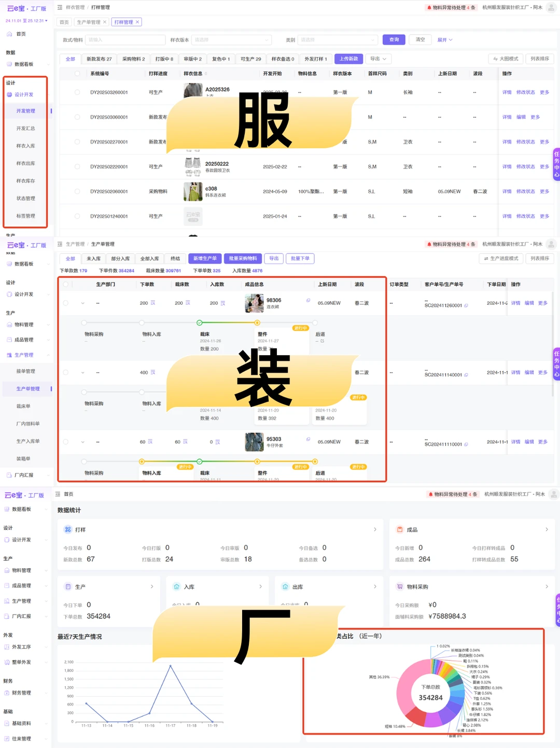
Task: Collapse the expanded 98306 order row
Action: click(x=83, y=303)
